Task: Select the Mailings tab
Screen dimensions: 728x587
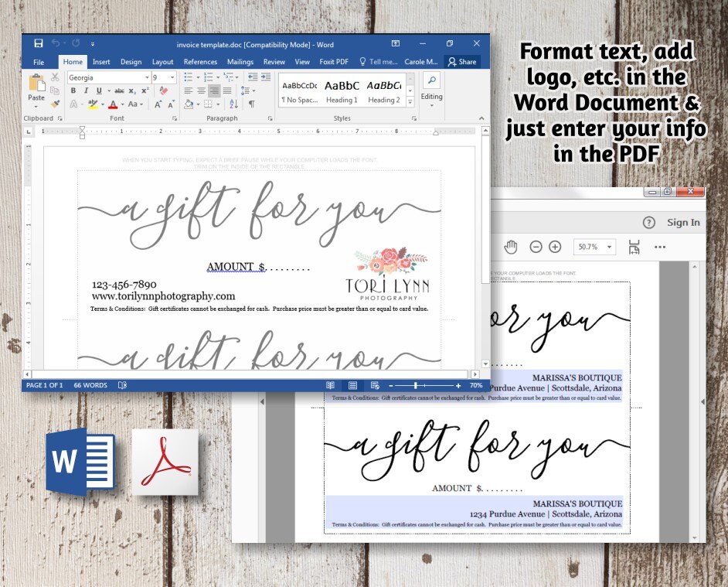Action: pyautogui.click(x=240, y=62)
